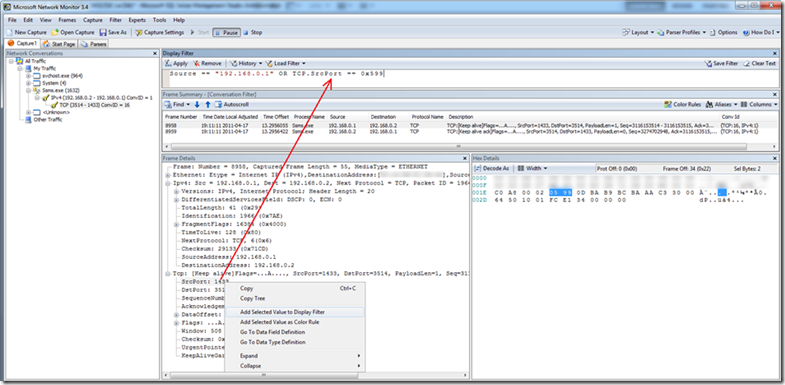This screenshot has width=785, height=385.
Task: Open the Tools menu
Action: point(160,20)
